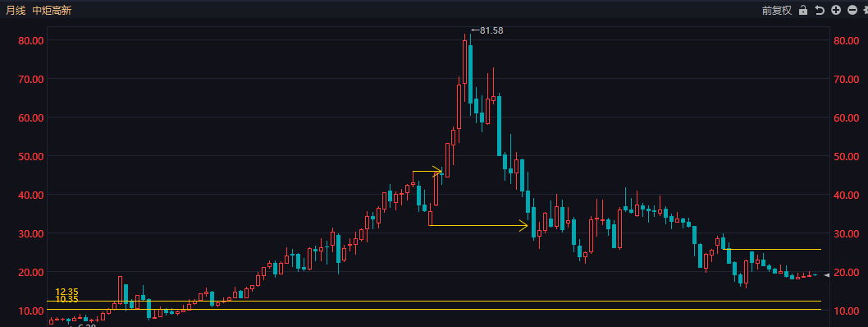
Task: Open the 月线 period selector
Action: (16, 10)
